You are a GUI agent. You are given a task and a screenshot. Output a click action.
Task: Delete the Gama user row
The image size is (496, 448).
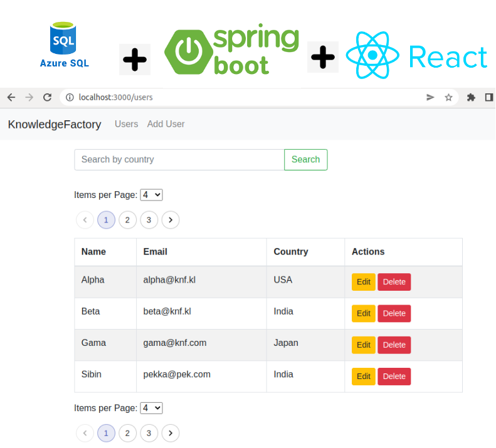point(394,345)
